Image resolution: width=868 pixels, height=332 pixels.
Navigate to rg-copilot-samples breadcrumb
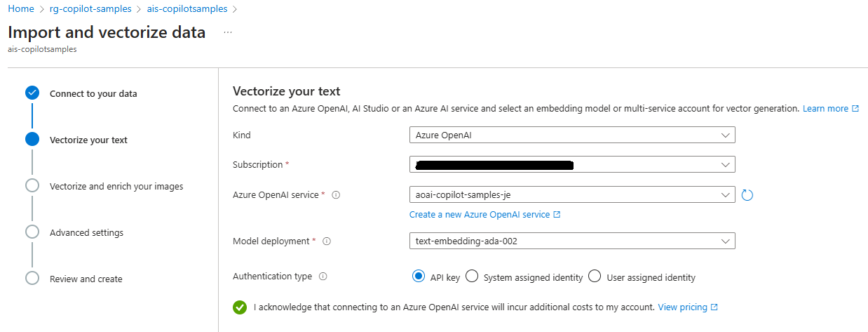pos(90,9)
